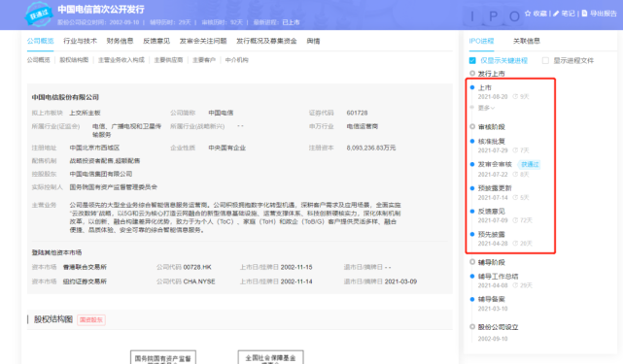
Task: Click the page title 中国电信首次公开发行
Action: tap(101, 9)
